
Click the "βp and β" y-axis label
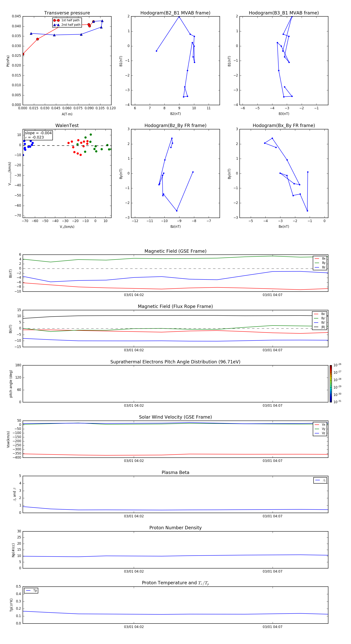coord(15,494)
